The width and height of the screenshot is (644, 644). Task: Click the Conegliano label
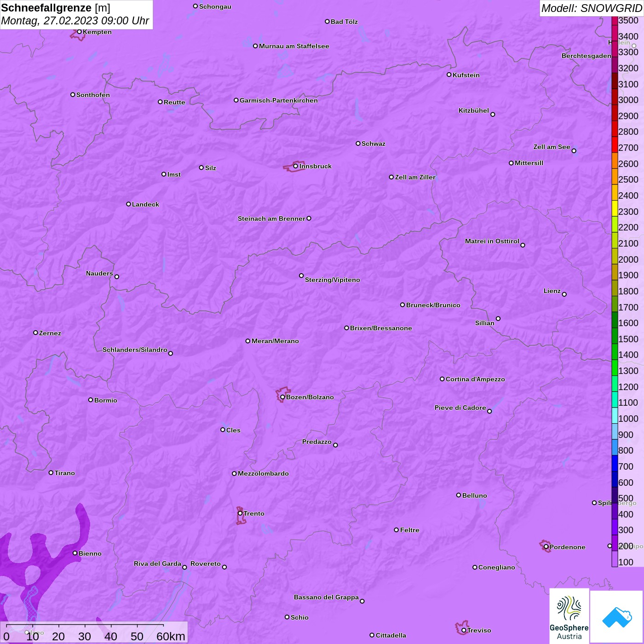point(497,567)
